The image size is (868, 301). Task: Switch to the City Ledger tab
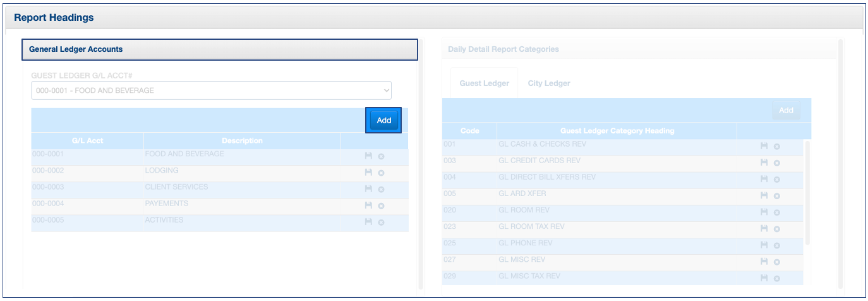tap(548, 83)
